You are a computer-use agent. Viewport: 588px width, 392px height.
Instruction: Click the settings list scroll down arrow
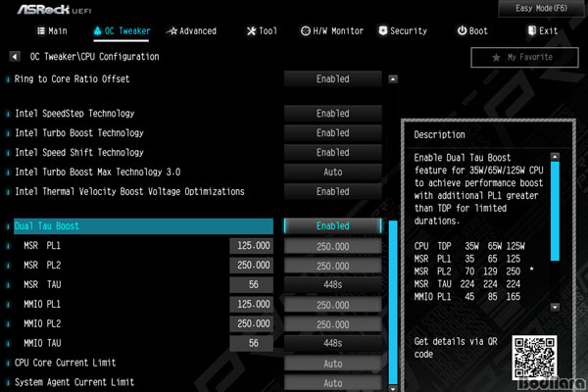coord(393,388)
